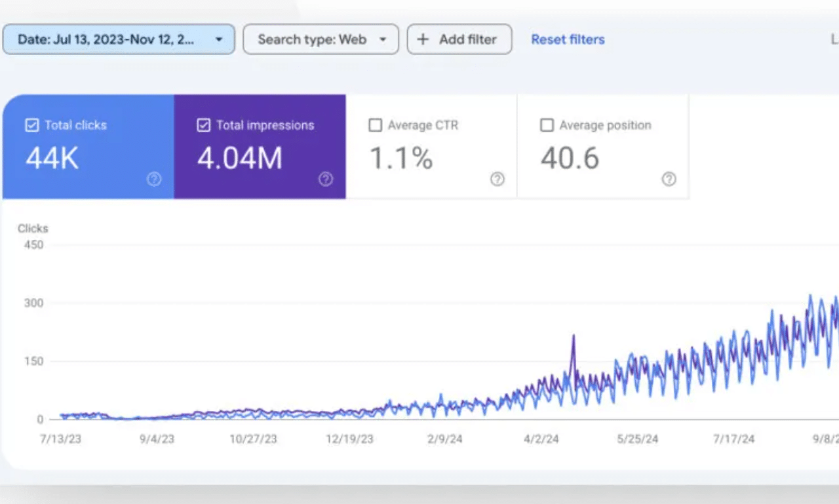Click the Add filter button
The width and height of the screenshot is (839, 504).
pyautogui.click(x=459, y=39)
